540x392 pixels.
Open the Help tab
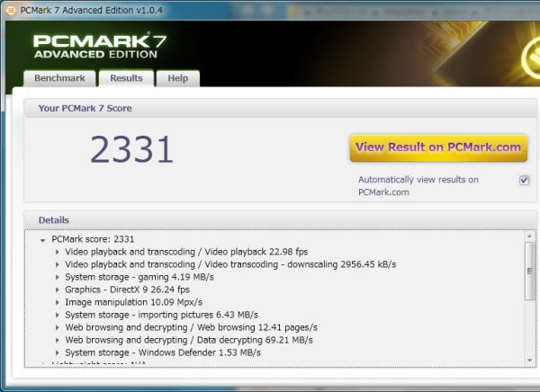point(177,78)
